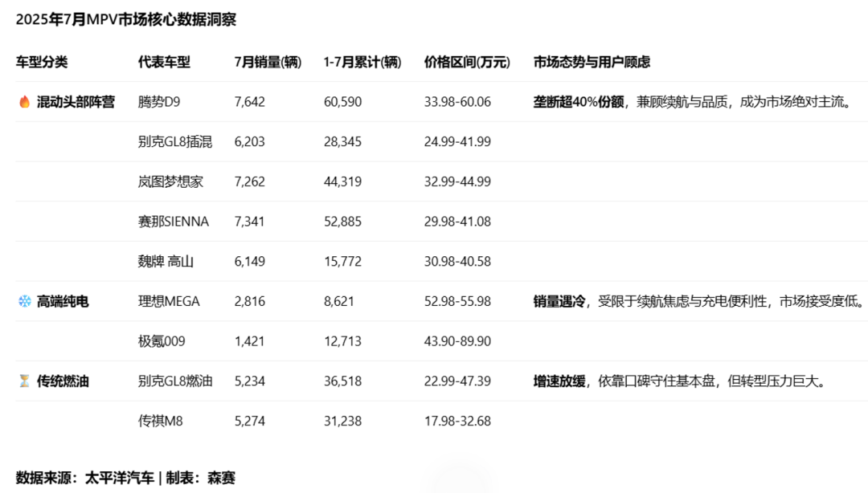Select July sales value 5,274
Image resolution: width=868 pixels, height=493 pixels.
tap(250, 421)
